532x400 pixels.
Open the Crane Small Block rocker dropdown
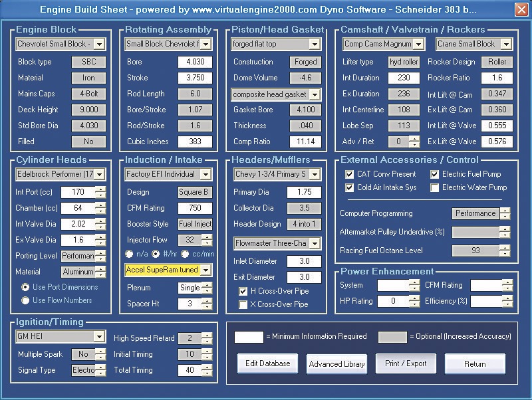506,44
